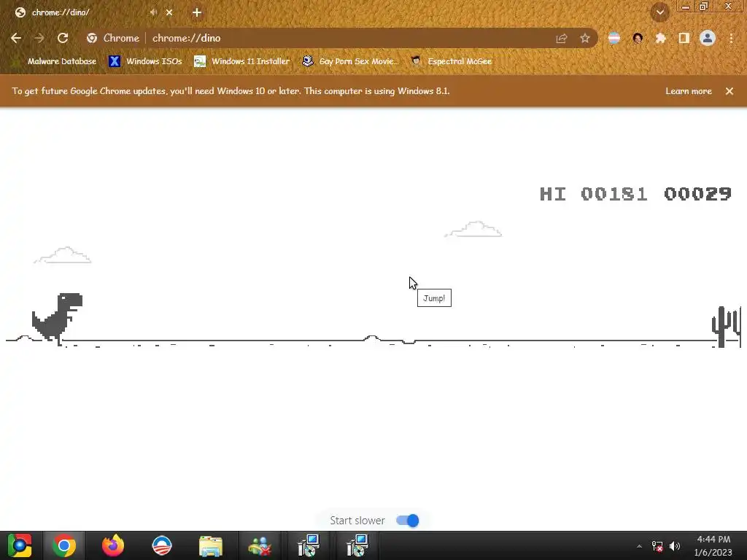747x560 pixels.
Task: Close the chrome://dino/ tab
Action: pyautogui.click(x=169, y=12)
